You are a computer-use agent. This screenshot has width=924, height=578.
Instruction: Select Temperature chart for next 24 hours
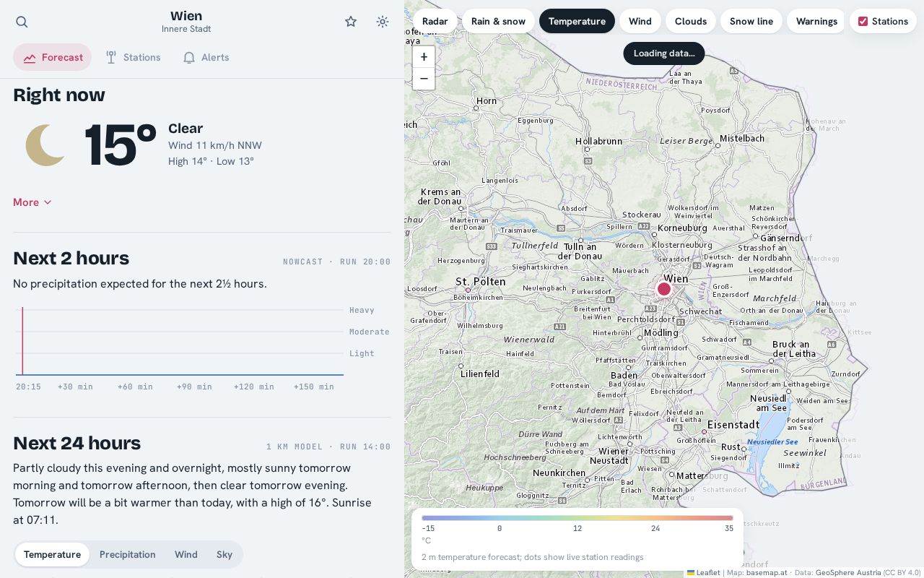coord(52,554)
